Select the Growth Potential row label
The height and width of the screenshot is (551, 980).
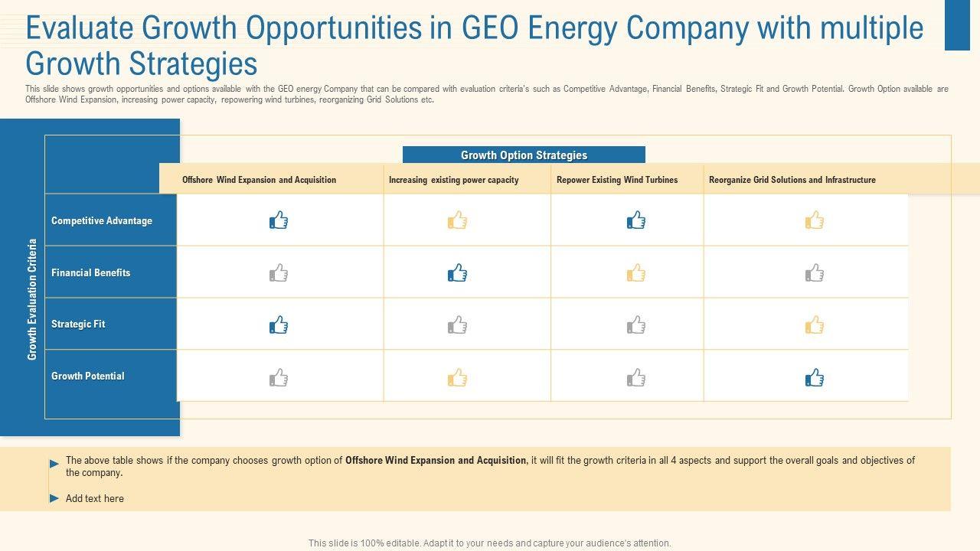[x=88, y=376]
